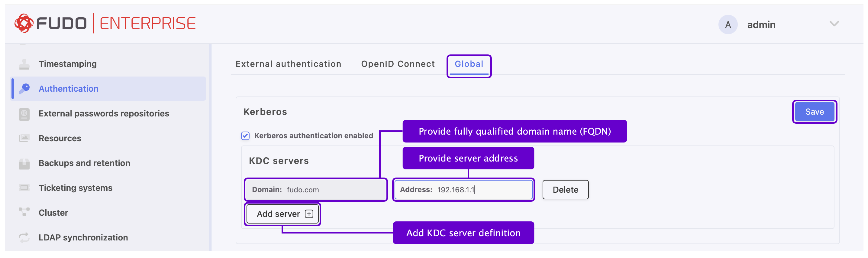Click the External passwords repositories icon
The width and height of the screenshot is (868, 258).
(x=24, y=114)
